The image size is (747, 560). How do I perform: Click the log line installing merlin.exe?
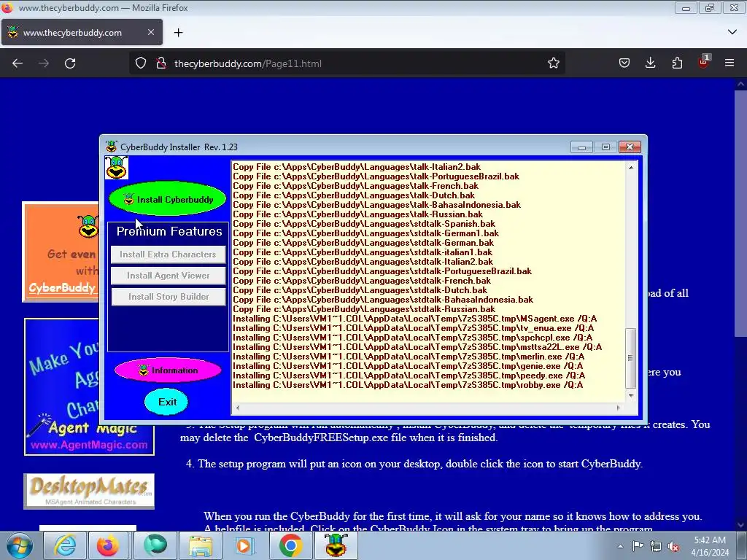(409, 356)
